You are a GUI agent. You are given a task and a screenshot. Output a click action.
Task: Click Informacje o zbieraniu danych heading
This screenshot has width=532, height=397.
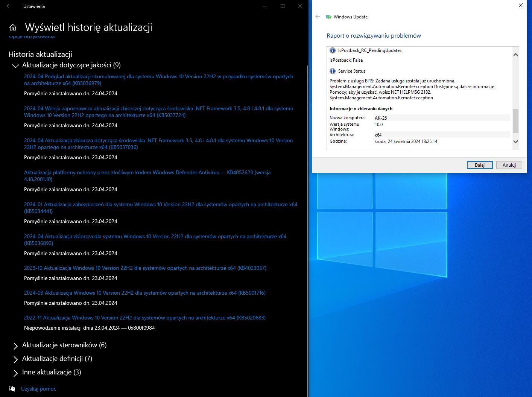click(361, 109)
